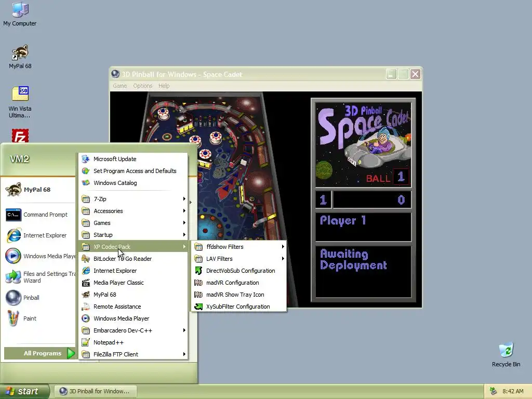This screenshot has width=532, height=399.
Task: Click the Paint brushes icon in Start menu
Action: tap(13, 318)
